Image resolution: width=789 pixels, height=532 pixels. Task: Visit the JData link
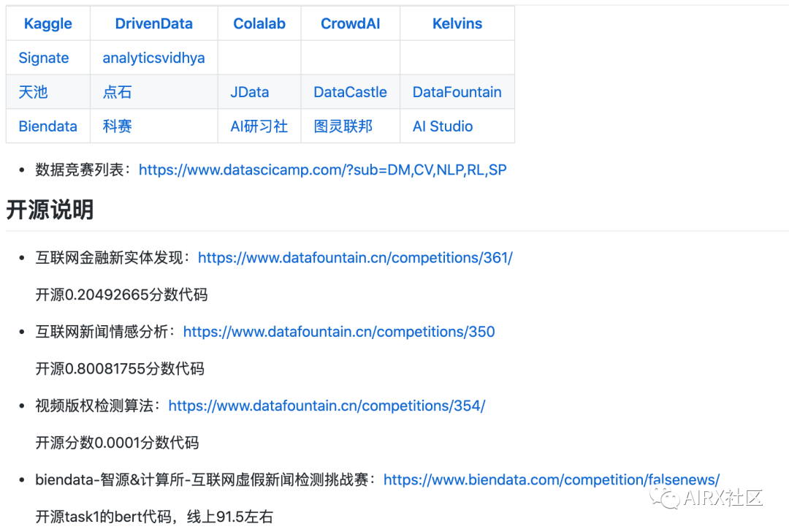[x=250, y=92]
